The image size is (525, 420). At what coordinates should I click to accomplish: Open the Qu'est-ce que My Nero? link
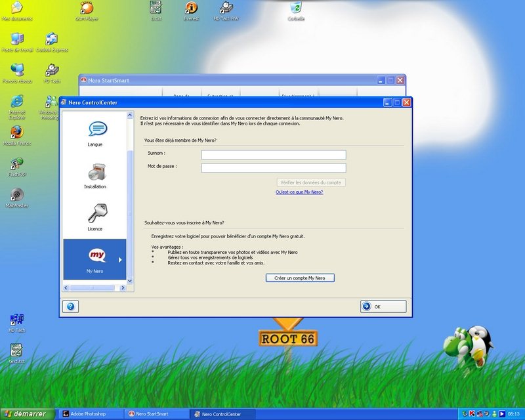pos(299,192)
